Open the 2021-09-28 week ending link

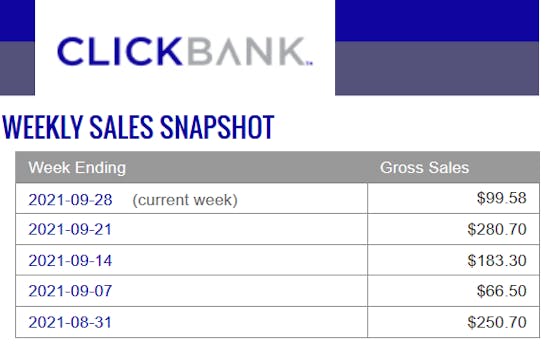pos(70,200)
